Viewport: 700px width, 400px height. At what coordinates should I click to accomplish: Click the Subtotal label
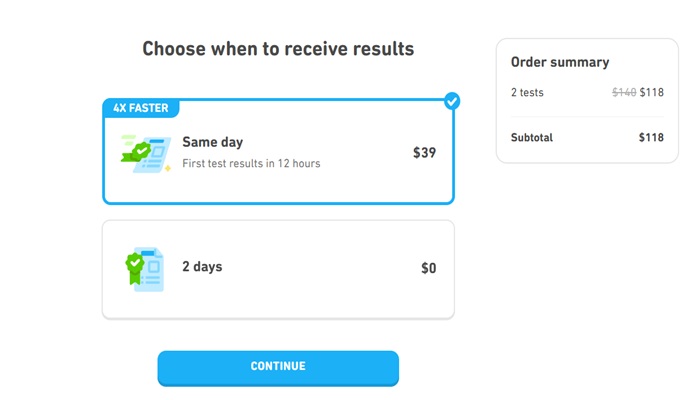coord(531,137)
